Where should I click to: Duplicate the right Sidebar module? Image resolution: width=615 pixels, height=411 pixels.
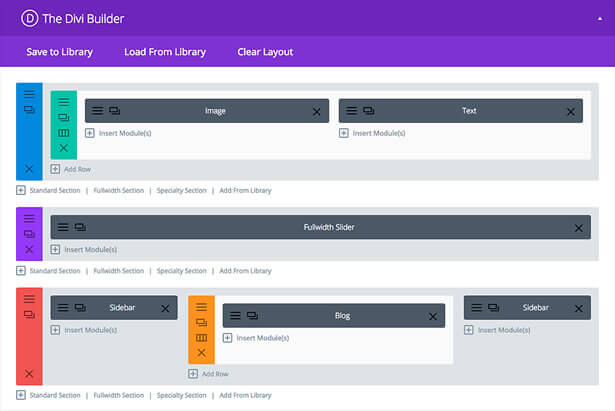(x=493, y=307)
